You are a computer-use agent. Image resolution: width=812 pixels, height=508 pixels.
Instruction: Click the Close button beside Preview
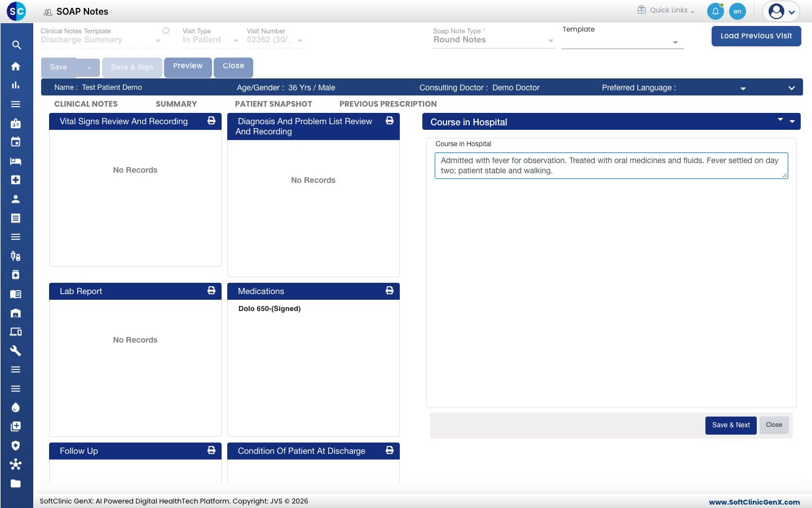click(233, 67)
